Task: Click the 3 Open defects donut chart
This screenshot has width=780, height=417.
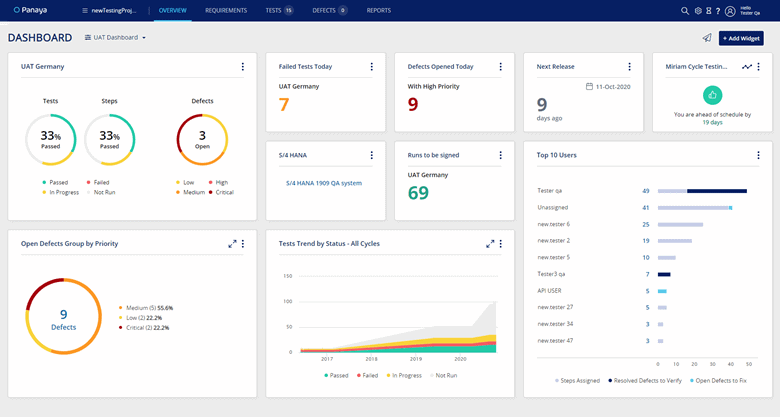Action: pyautogui.click(x=202, y=140)
